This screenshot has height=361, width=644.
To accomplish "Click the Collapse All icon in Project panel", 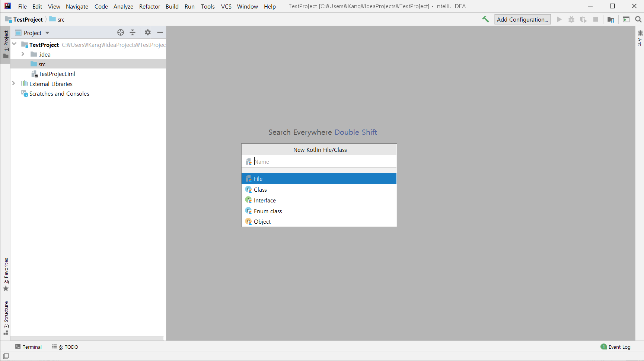I will point(133,32).
